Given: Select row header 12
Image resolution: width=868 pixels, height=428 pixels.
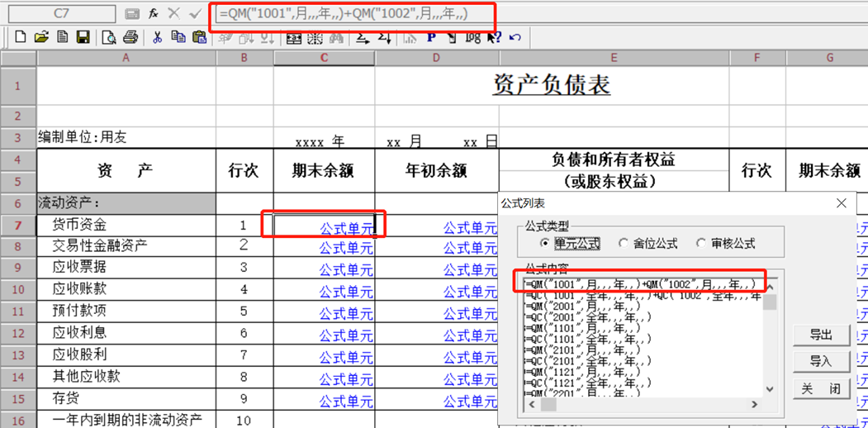Looking at the screenshot, I should click(x=17, y=335).
